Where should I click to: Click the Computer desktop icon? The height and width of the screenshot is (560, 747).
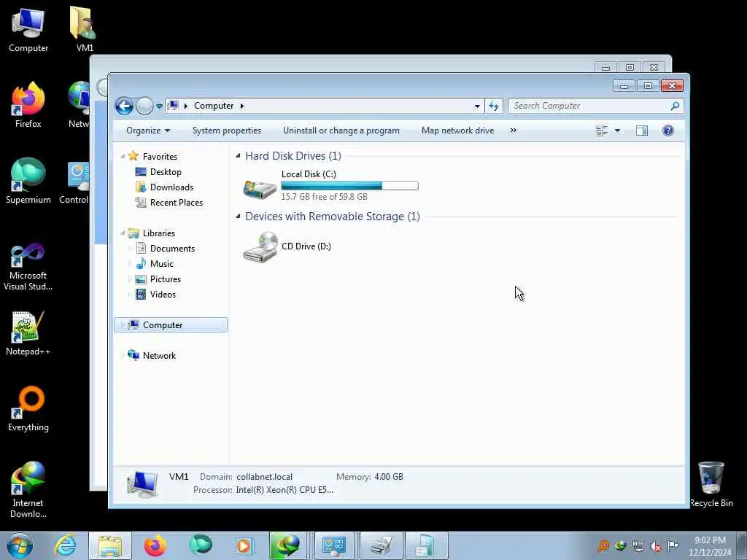[x=28, y=30]
